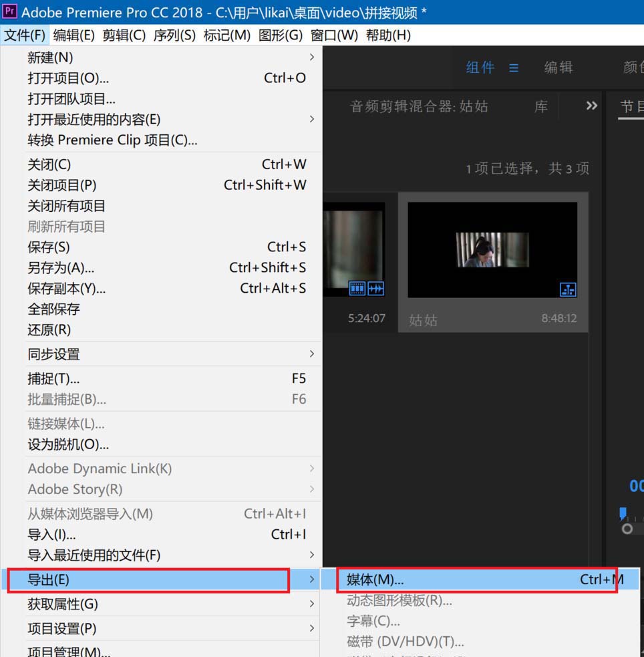644x657 pixels.
Task: Choose 保存副本(Y)... menu item
Action: tap(162, 288)
